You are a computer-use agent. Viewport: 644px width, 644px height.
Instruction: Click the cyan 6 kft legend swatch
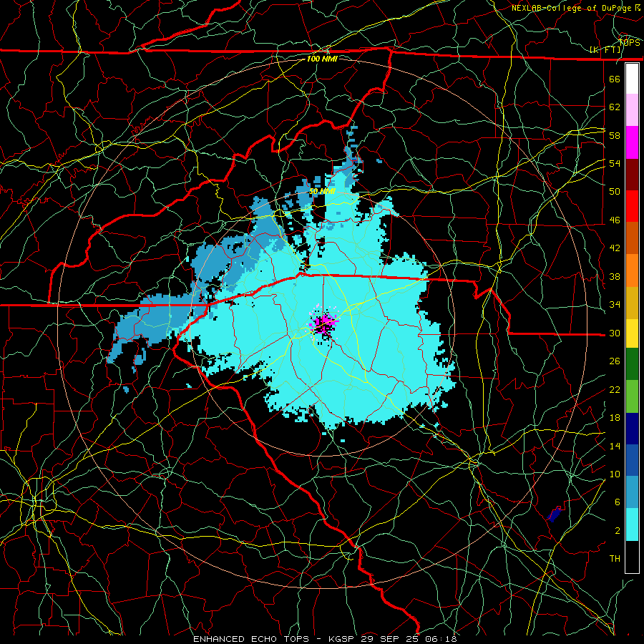[x=632, y=525]
